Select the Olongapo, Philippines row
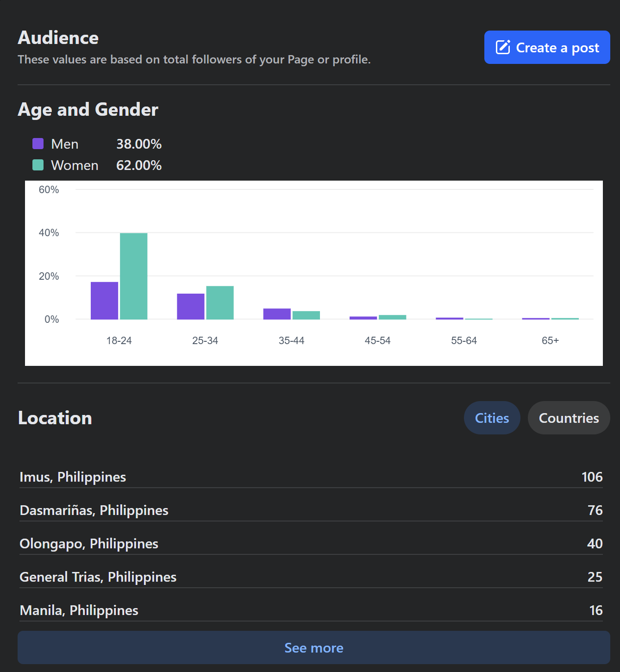The height and width of the screenshot is (672, 620). pyautogui.click(x=311, y=544)
